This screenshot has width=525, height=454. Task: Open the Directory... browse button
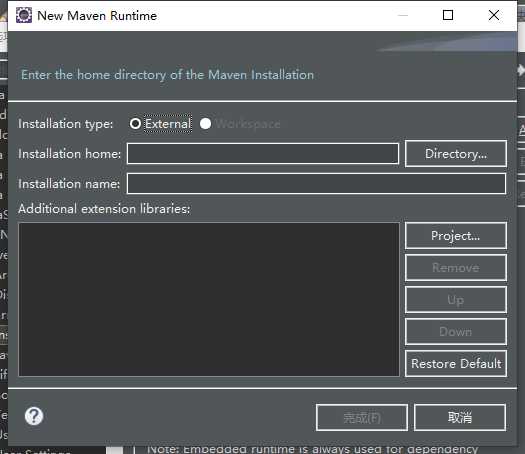click(x=456, y=154)
